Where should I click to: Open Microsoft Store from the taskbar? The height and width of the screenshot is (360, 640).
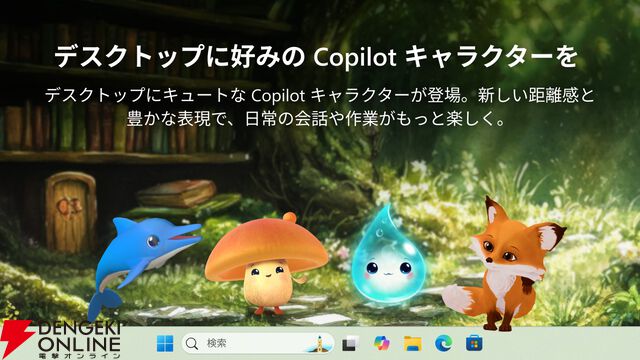pyautogui.click(x=474, y=343)
